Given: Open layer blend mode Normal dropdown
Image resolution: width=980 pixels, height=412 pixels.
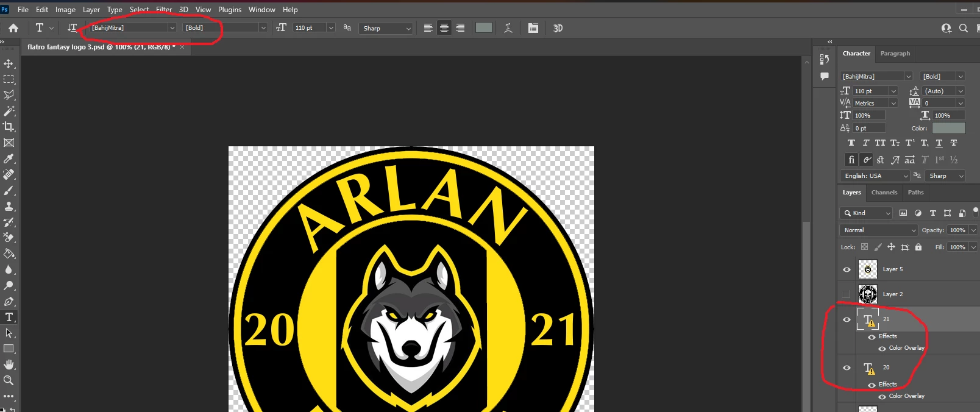Looking at the screenshot, I should pyautogui.click(x=879, y=230).
